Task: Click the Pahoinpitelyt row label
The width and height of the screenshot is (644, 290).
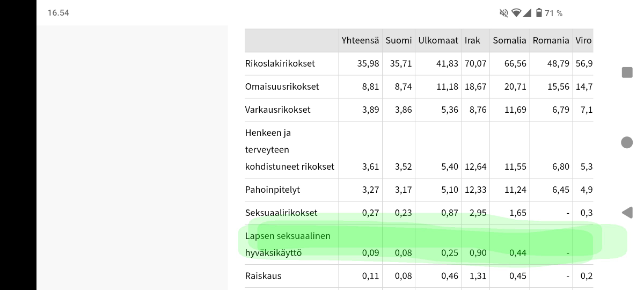Action: pyautogui.click(x=273, y=190)
